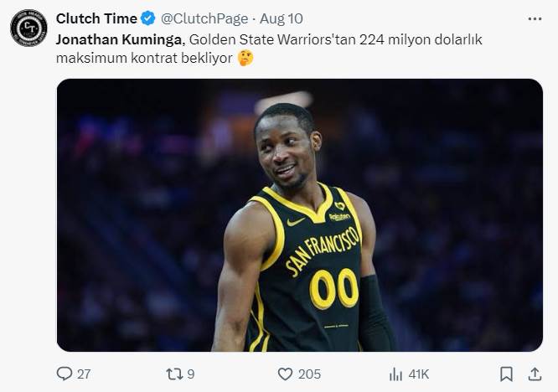Click the blue verified badge
558x392 pixels.
147,18
